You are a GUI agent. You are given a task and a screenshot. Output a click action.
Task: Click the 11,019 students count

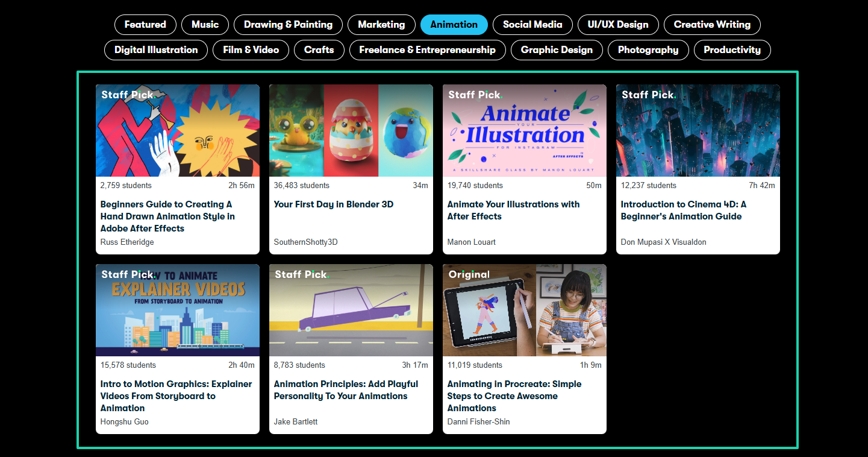475,365
